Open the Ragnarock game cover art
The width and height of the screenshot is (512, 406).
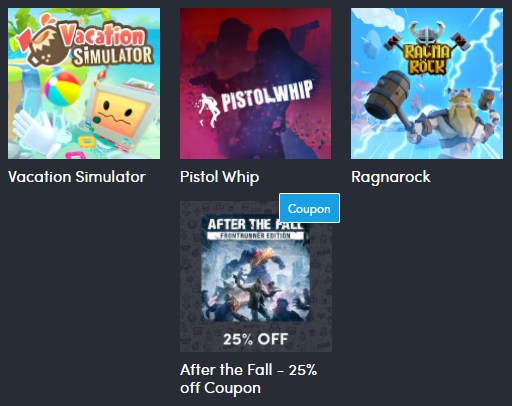(427, 83)
